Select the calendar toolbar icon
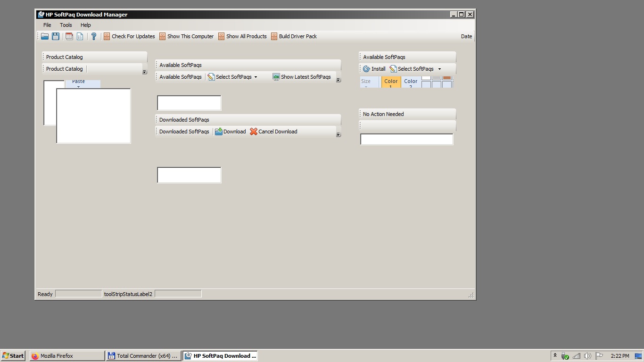Viewport: 644px width, 362px height. click(x=69, y=36)
